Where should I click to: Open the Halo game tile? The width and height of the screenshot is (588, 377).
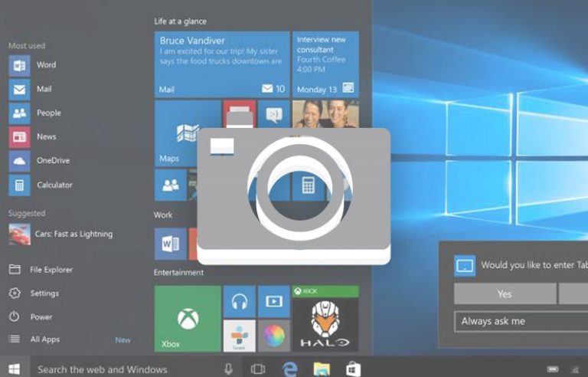click(325, 319)
